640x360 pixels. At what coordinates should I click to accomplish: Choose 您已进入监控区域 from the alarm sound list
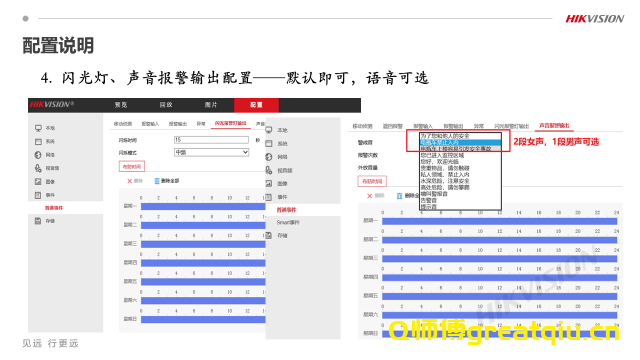[442, 156]
